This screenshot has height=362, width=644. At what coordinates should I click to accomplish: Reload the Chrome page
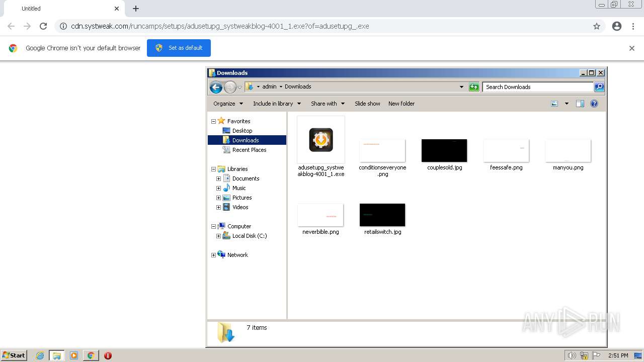43,26
